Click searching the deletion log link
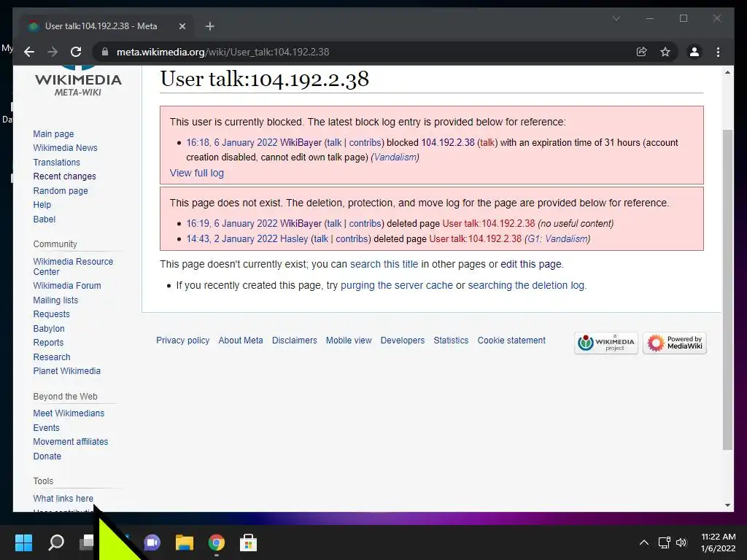This screenshot has width=747, height=560. 526,285
